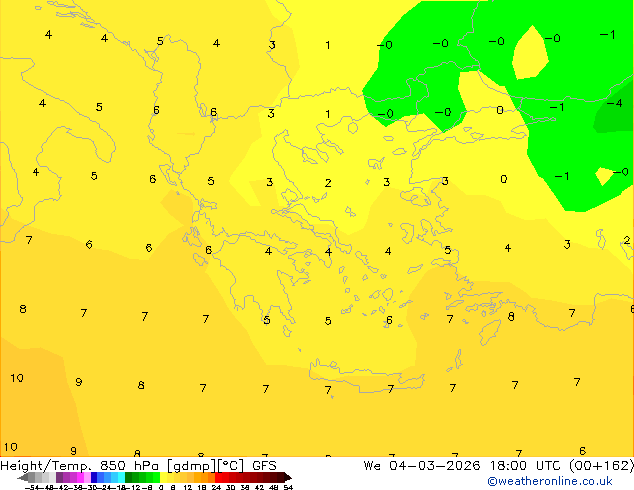Click the '(00+162)' forecast offset text

(x=601, y=466)
